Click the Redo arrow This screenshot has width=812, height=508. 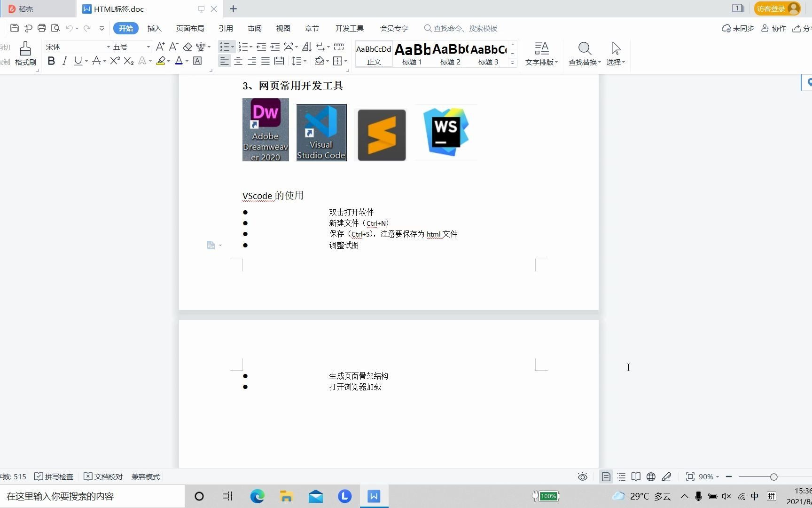(x=87, y=28)
